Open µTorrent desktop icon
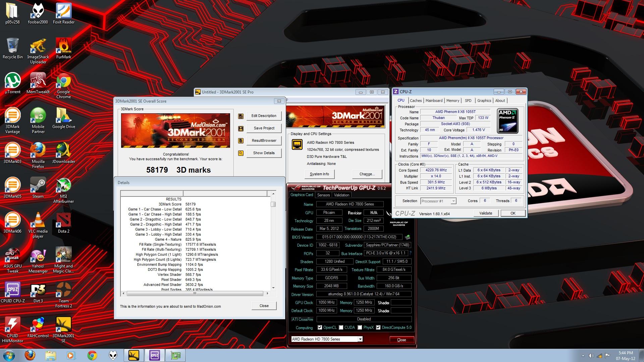Viewport: 644px width, 362px height. click(12, 83)
